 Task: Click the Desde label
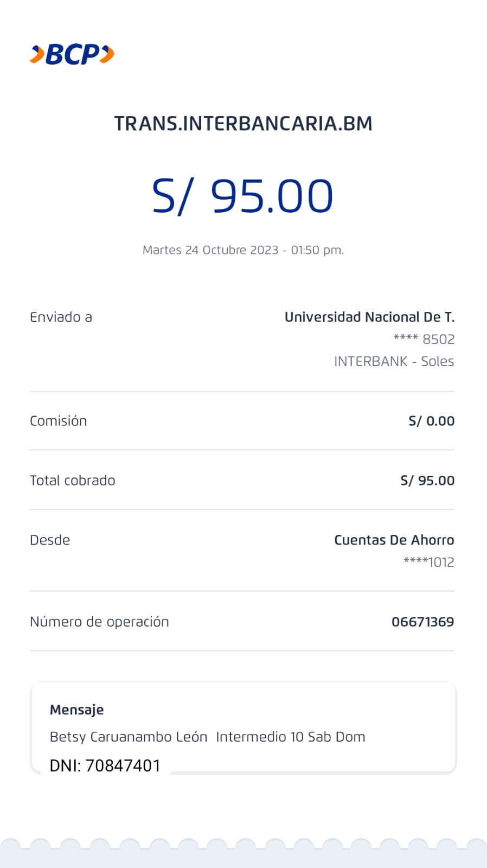(50, 540)
